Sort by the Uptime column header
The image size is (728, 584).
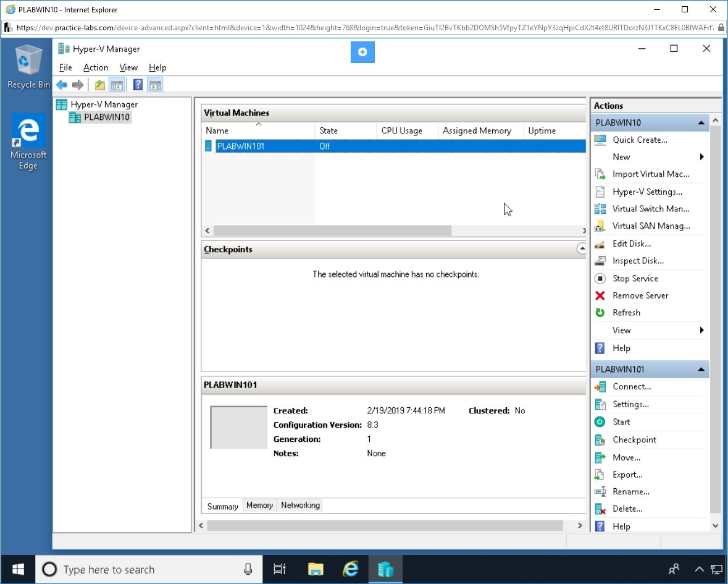tap(554, 130)
